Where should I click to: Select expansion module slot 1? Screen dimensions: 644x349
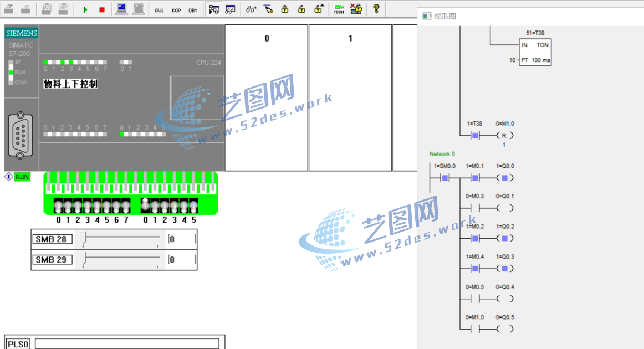[x=350, y=97]
